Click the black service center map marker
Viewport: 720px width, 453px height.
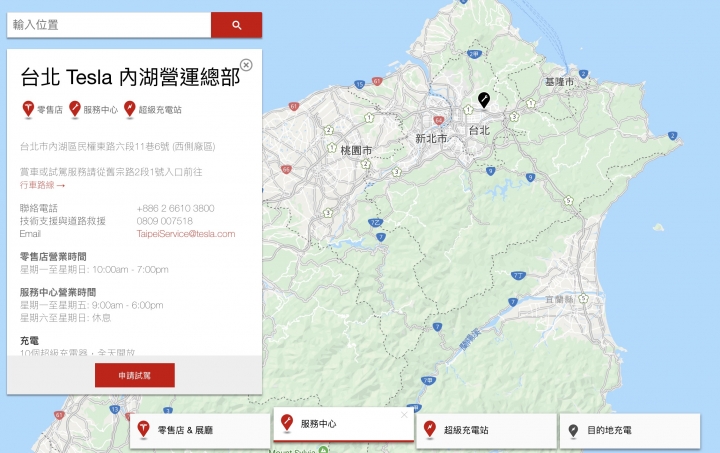click(484, 100)
